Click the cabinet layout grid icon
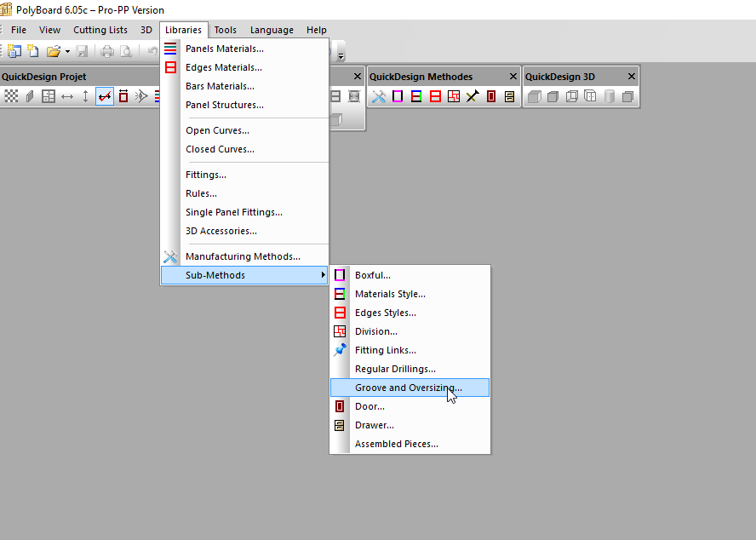This screenshot has height=540, width=756. pos(49,96)
